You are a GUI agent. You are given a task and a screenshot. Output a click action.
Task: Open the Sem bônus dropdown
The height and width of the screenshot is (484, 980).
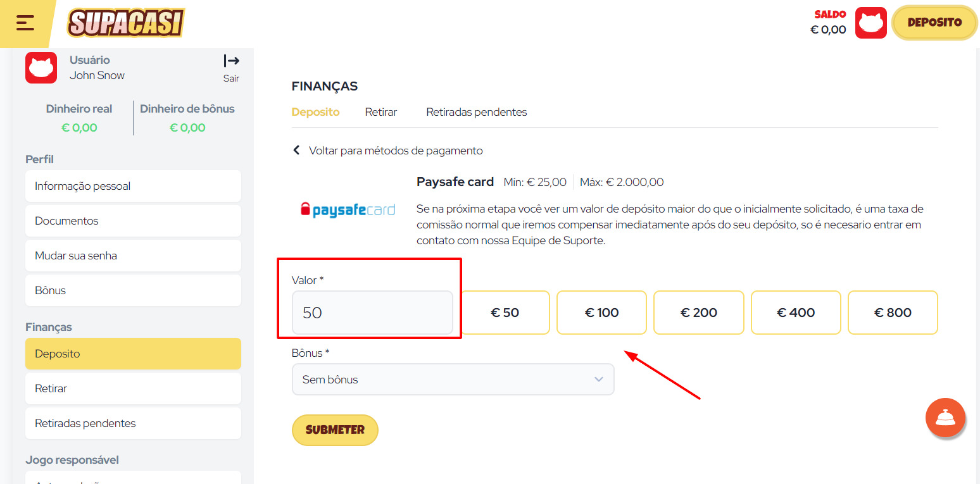coord(453,379)
